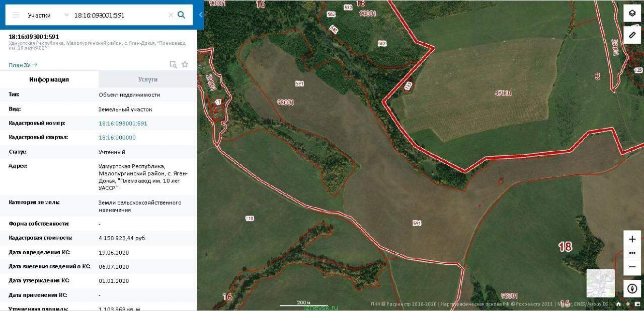644x311 pixels.
Task: Add parcel to favorites with star icon
Action: [x=185, y=64]
